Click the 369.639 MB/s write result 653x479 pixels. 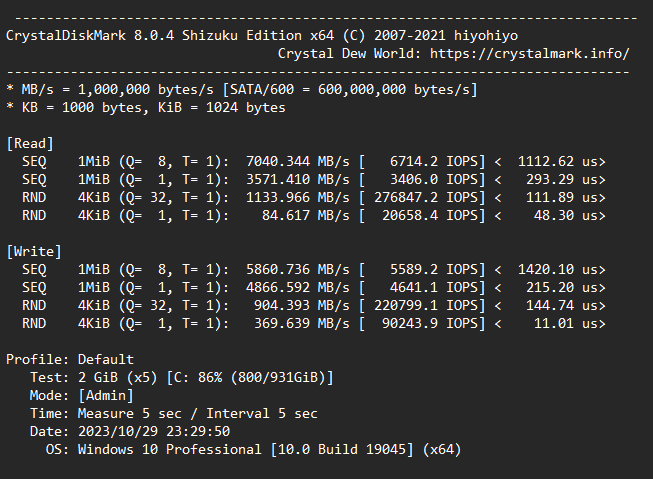[x=302, y=323]
